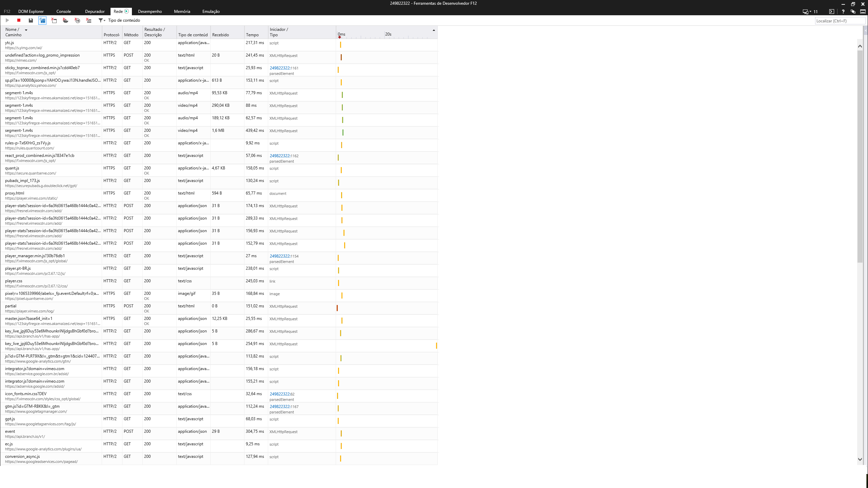The height and width of the screenshot is (488, 868).
Task: Select the undefined?action=log_promo_impression request
Action: coord(219,58)
